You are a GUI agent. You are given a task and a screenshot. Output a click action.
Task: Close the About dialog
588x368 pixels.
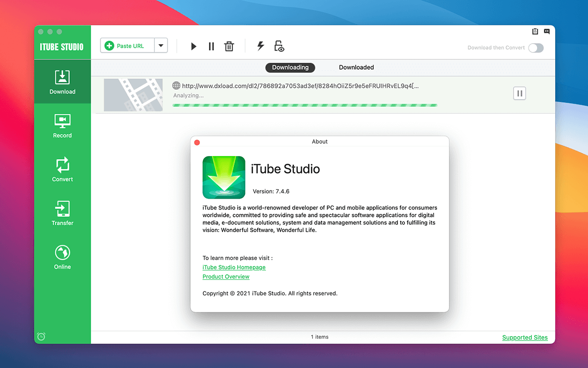pyautogui.click(x=197, y=142)
